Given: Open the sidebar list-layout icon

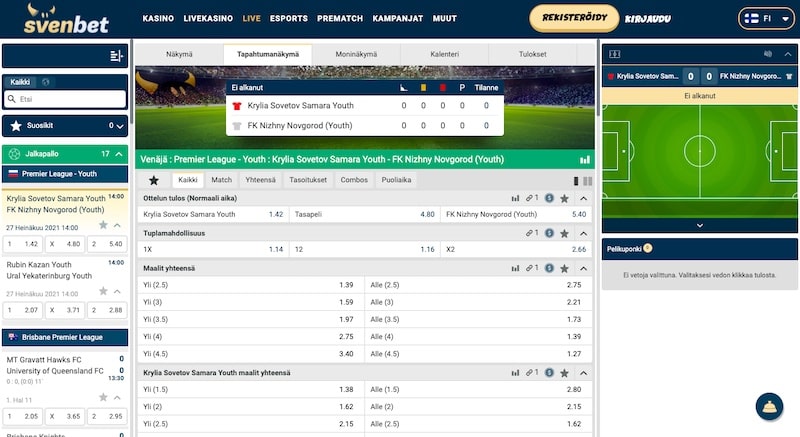Looking at the screenshot, I should [x=116, y=56].
